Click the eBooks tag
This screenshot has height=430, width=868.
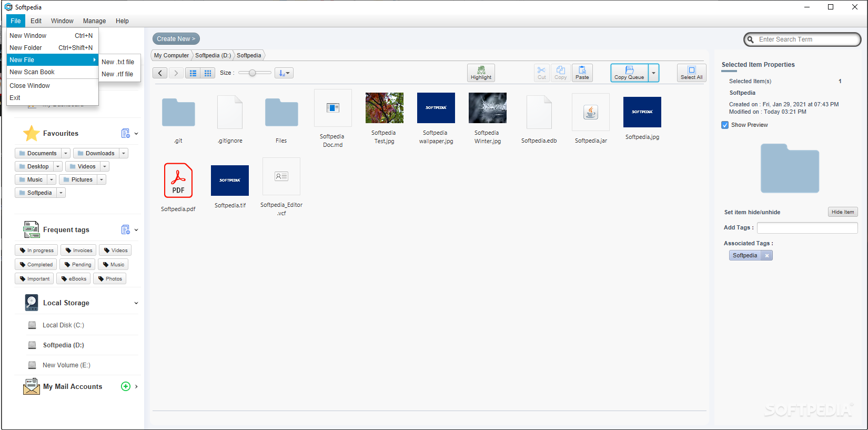[x=74, y=279]
